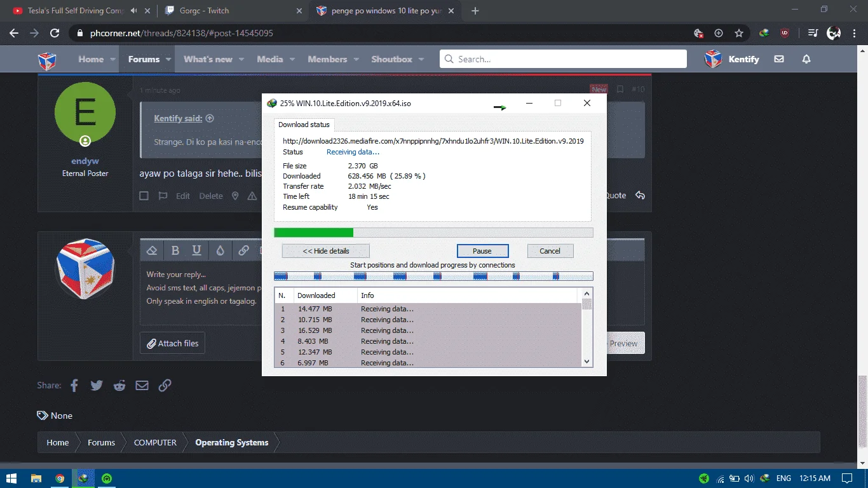Bookmark this page with the star icon

(739, 33)
